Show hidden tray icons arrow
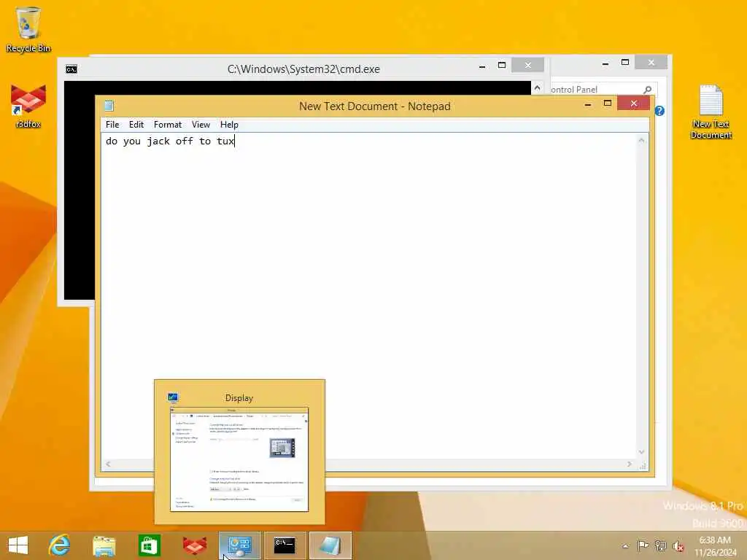Image resolution: width=747 pixels, height=560 pixels. click(625, 546)
